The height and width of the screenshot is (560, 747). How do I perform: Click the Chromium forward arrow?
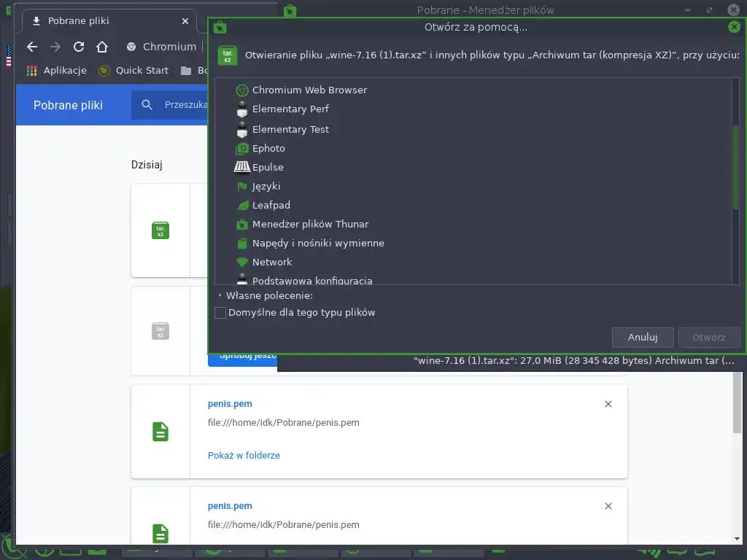click(55, 47)
